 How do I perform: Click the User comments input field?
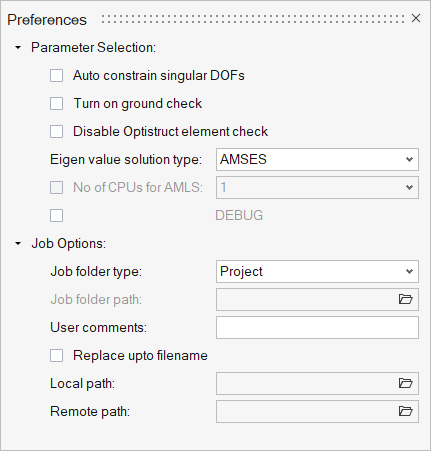(x=317, y=327)
